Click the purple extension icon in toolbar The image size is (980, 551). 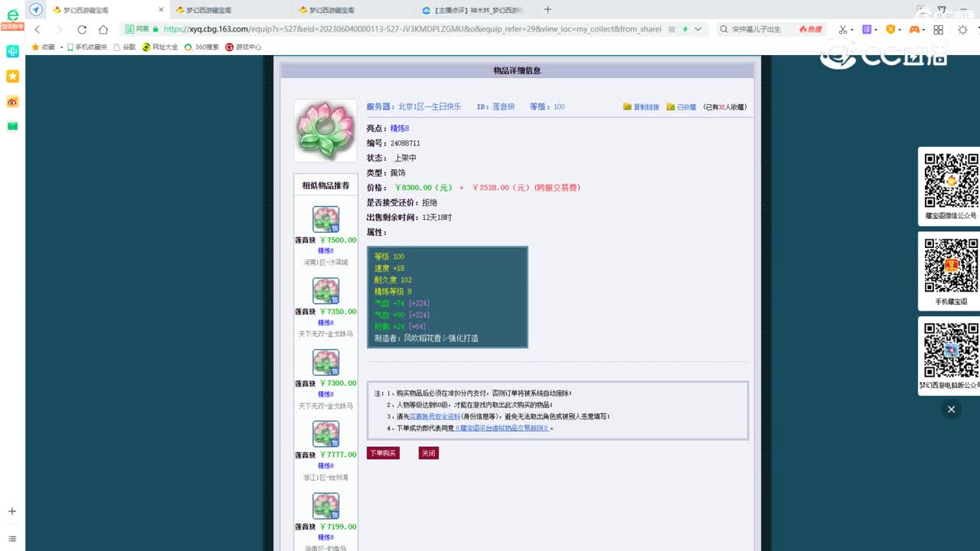[867, 29]
